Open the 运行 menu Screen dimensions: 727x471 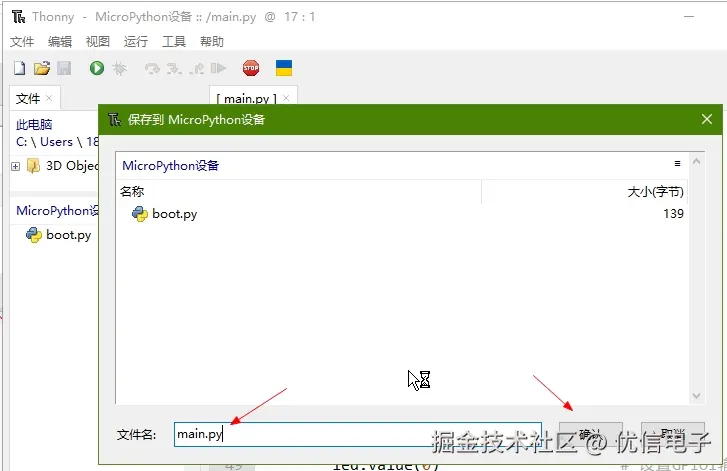[136, 42]
